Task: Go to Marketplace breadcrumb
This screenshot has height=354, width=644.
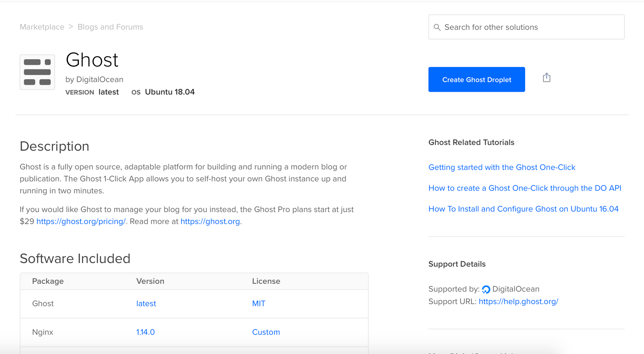Action: coord(42,27)
